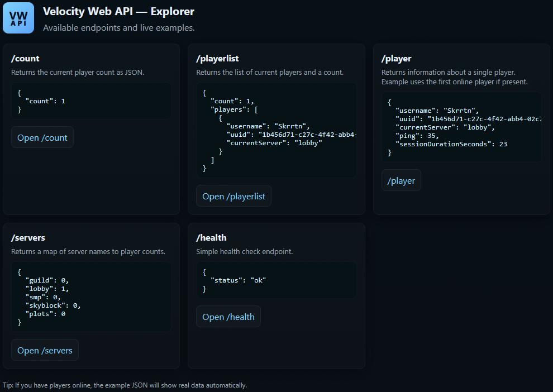Viewport: 553px width, 392px height.
Task: Click the tip text at page bottom
Action: point(125,385)
